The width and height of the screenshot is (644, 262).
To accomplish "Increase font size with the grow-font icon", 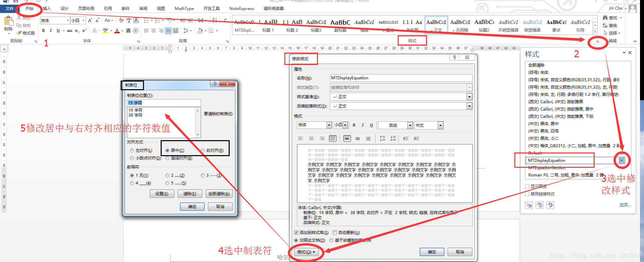I will click(x=90, y=21).
